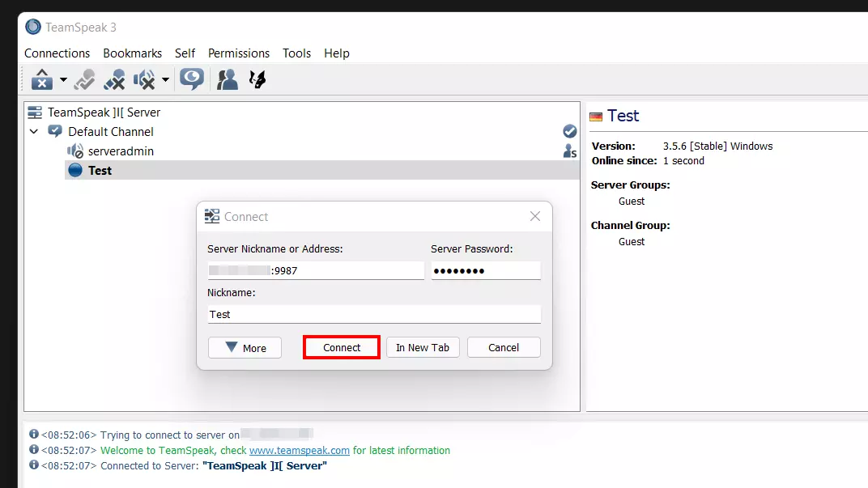This screenshot has width=868, height=488.
Task: Click the German flag icon beside Test
Action: 596,117
